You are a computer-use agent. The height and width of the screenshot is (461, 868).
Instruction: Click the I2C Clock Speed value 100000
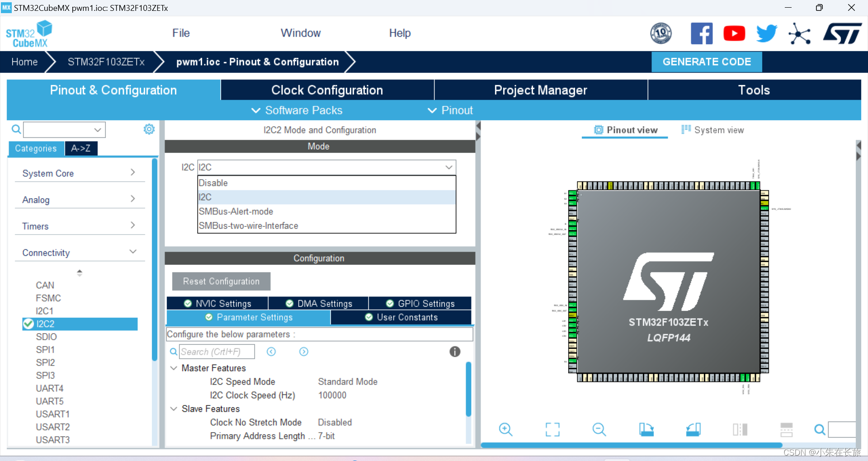(332, 395)
